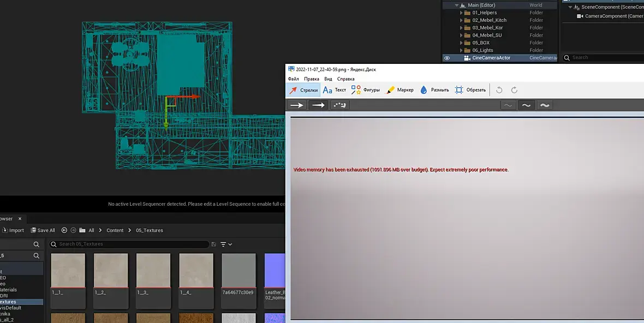Image resolution: width=644 pixels, height=323 pixels.
Task: Choose the bold arrow style
Action: pos(318,105)
